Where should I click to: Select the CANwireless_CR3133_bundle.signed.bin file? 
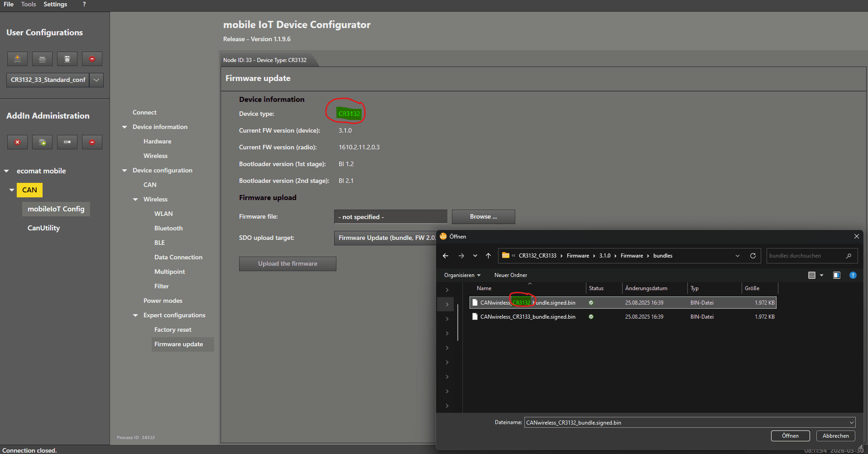[x=528, y=317]
